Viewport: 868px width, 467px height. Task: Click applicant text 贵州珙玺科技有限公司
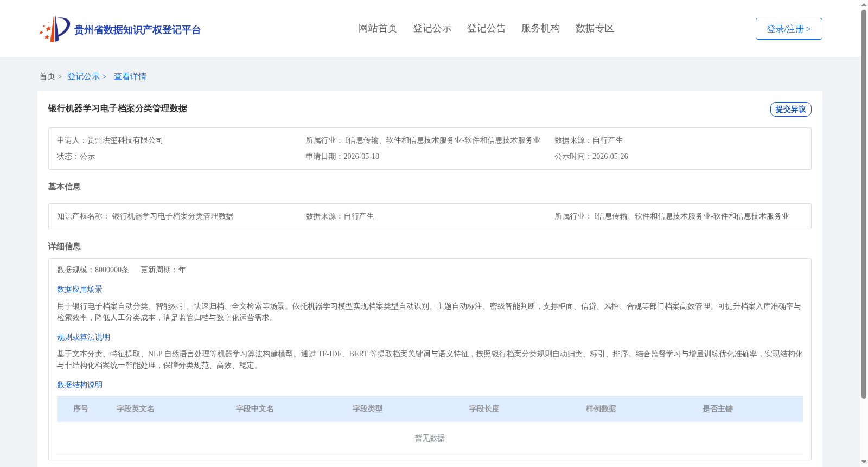coord(125,140)
